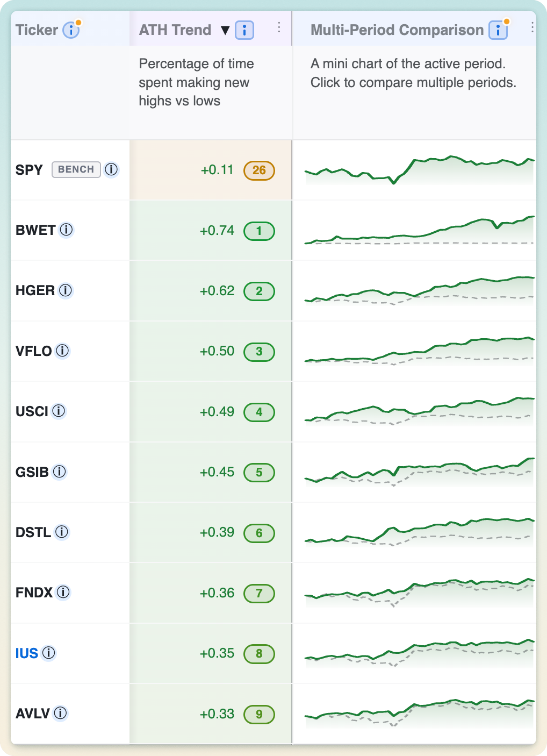Click rank badge 2 for HGER

click(x=260, y=291)
